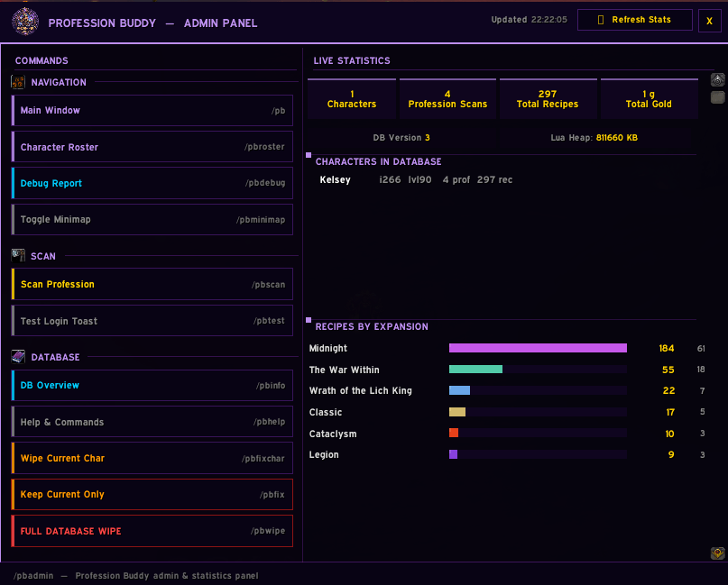Click the Database section book icon
The width and height of the screenshot is (728, 585).
18,356
